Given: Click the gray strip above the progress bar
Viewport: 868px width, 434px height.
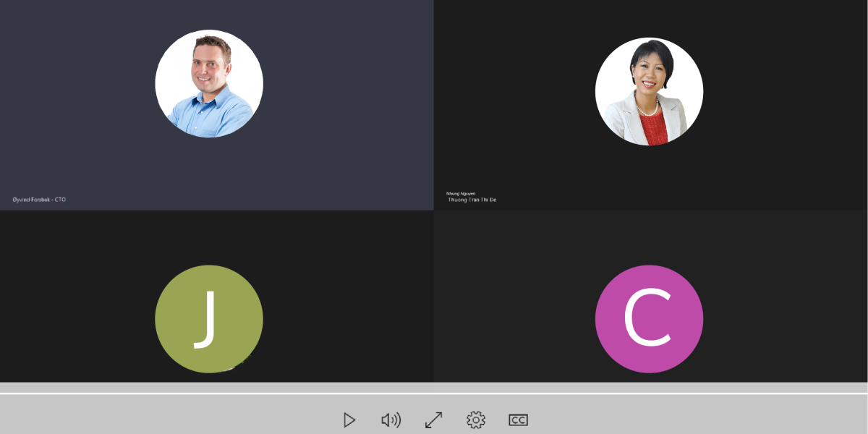Looking at the screenshot, I should pos(434,387).
